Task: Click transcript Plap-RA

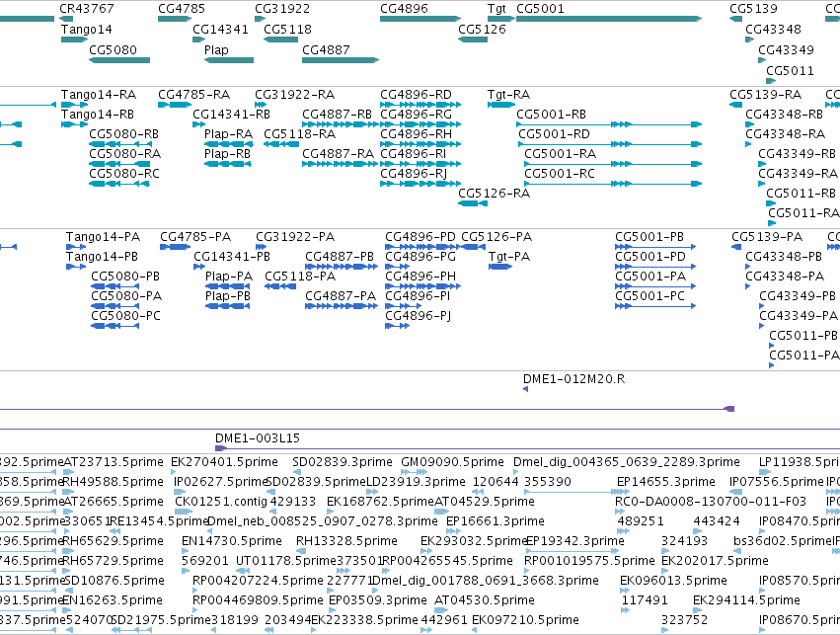Action: pyautogui.click(x=228, y=134)
